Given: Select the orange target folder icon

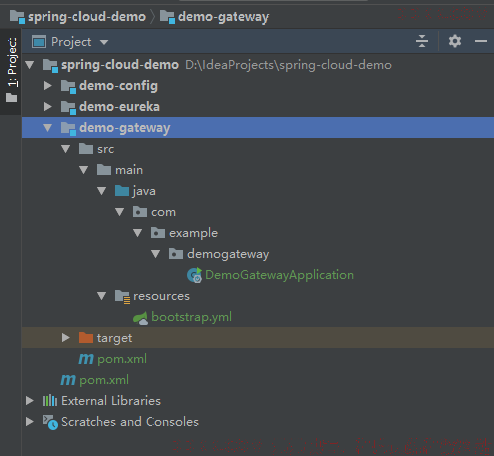Looking at the screenshot, I should (86, 338).
